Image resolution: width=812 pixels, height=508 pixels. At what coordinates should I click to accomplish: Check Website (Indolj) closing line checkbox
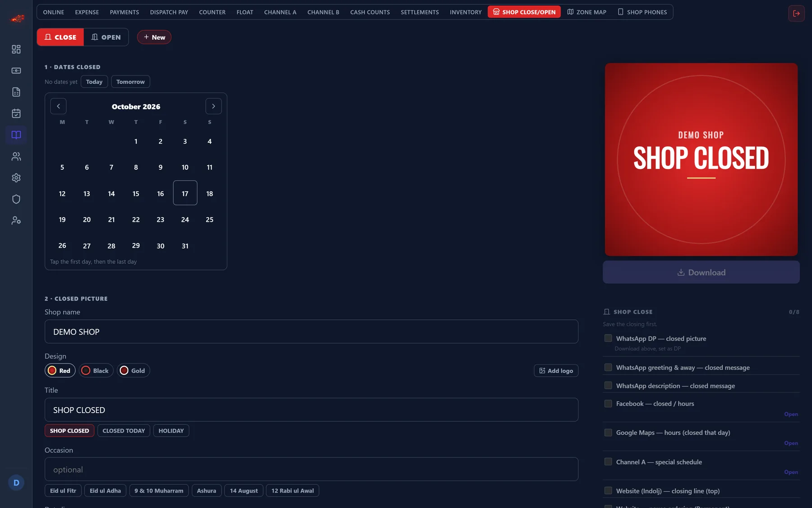point(608,491)
